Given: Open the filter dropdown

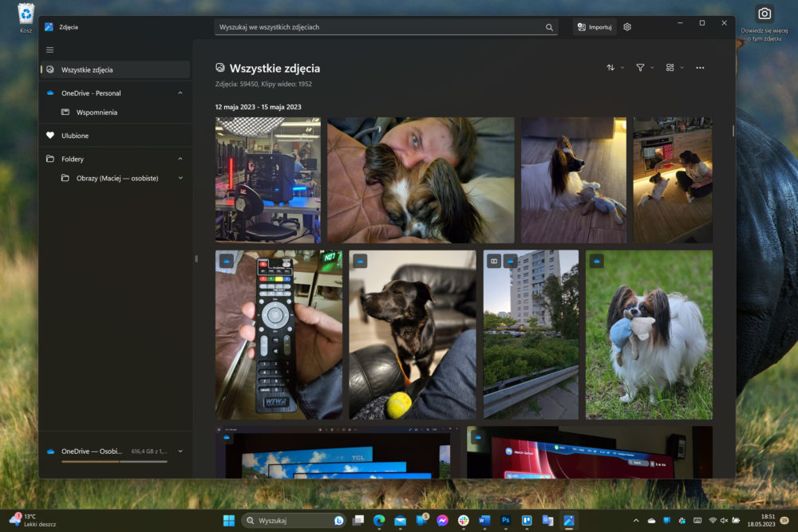Looking at the screenshot, I should point(644,68).
